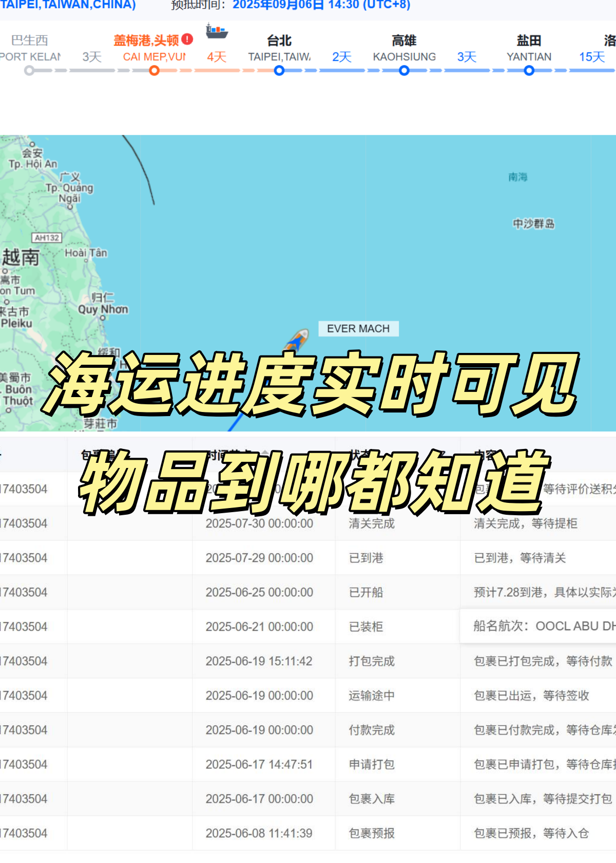Click the 南海 sea label on the map

(x=518, y=177)
